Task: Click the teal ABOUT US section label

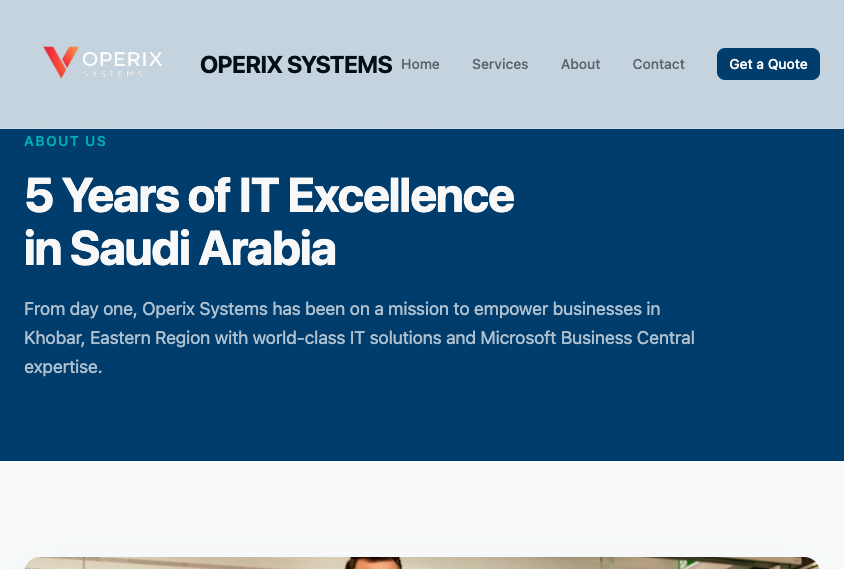Action: (65, 141)
